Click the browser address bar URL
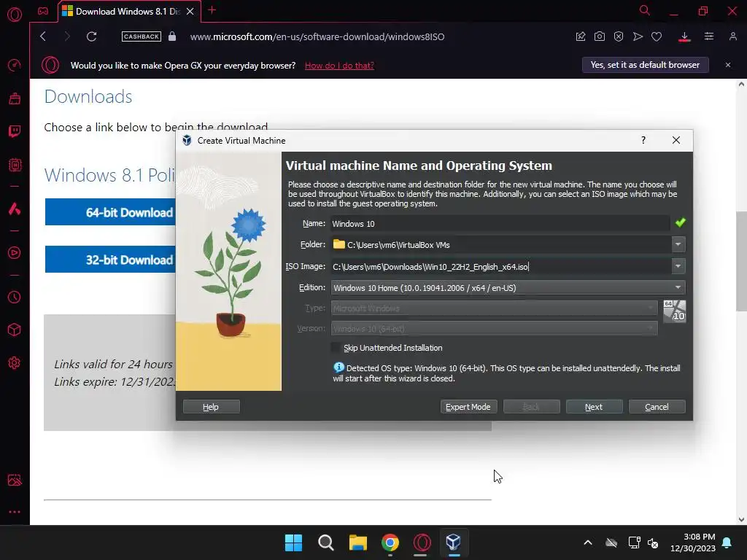This screenshot has width=747, height=560. point(317,36)
